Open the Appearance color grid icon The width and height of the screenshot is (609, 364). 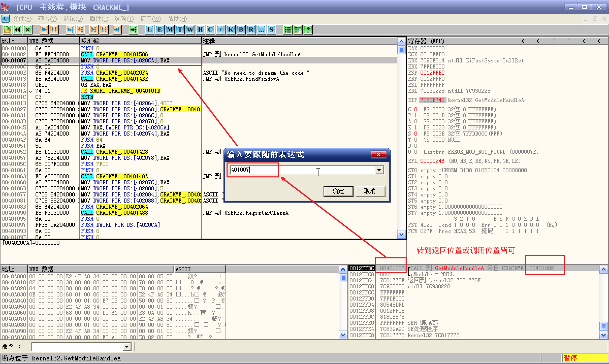(298, 30)
